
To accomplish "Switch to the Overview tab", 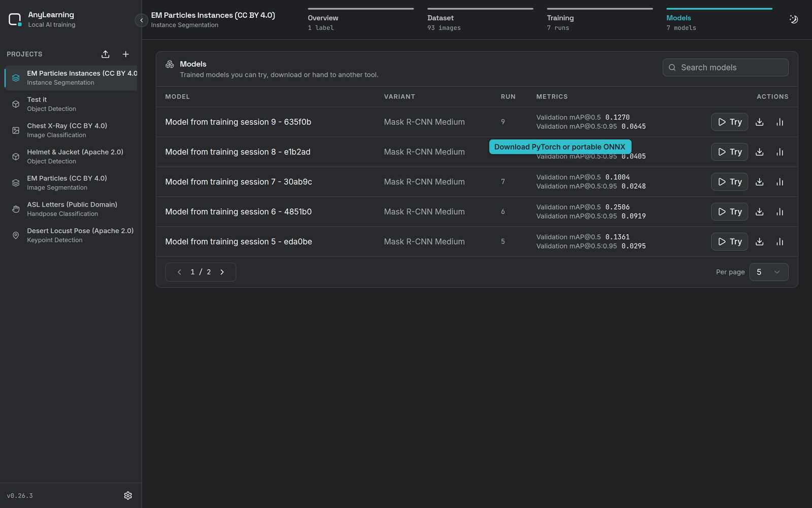I will tap(361, 20).
